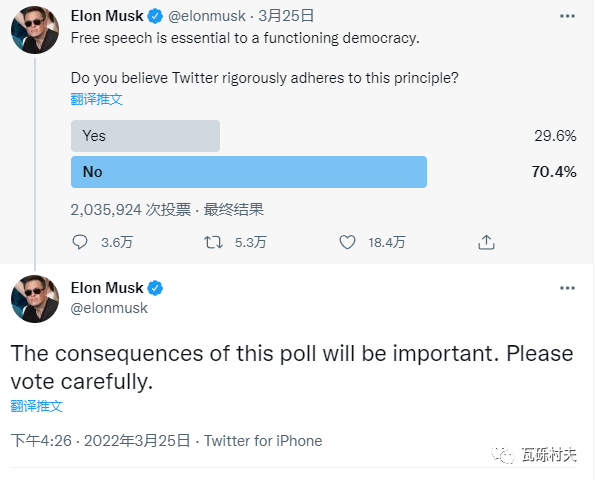Click translate tweet link under second tweet

[36, 406]
